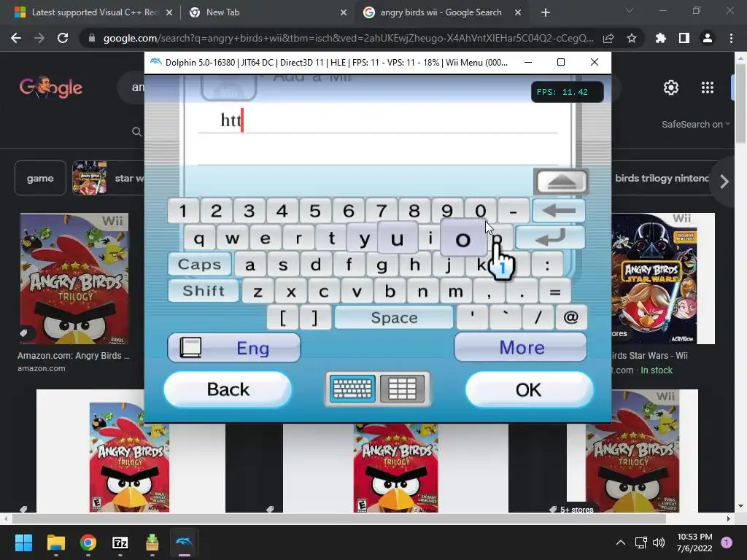747x560 pixels.
Task: Switch to New Tab tab
Action: (x=268, y=12)
